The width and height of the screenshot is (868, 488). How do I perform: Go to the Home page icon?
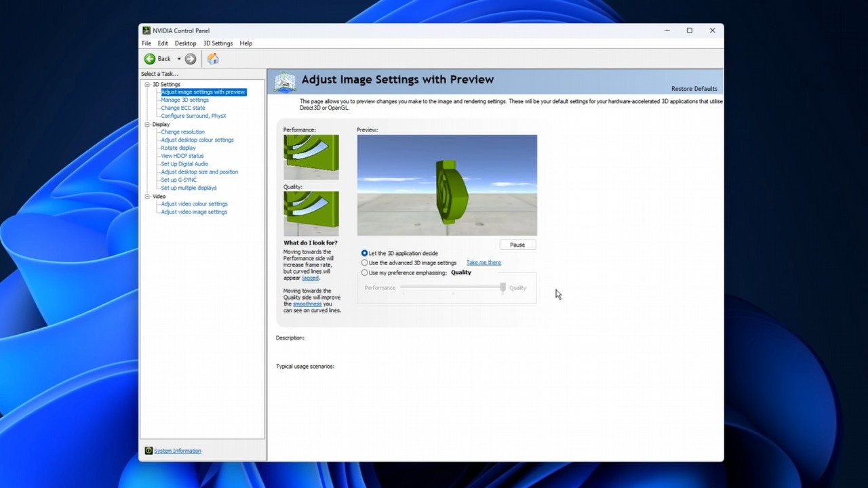coord(213,59)
